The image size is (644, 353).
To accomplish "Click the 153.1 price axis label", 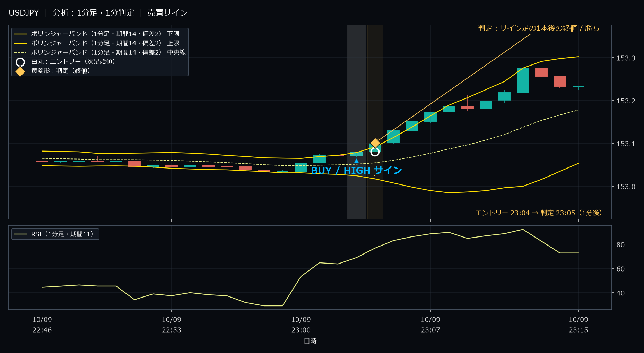I will 626,144.
